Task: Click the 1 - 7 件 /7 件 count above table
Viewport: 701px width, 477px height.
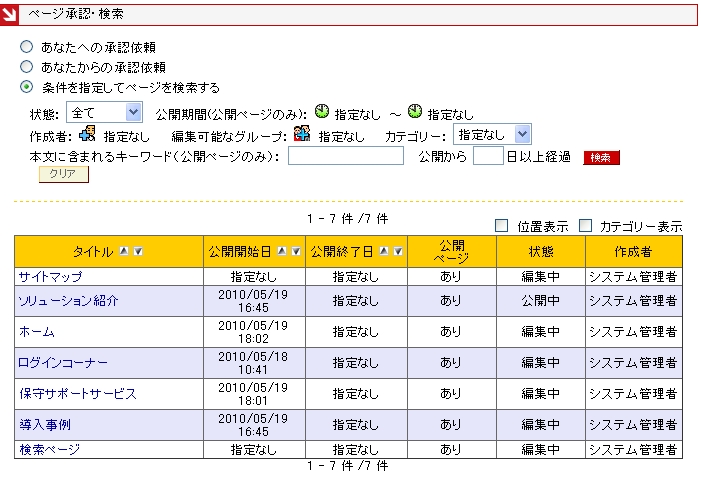Action: point(347,219)
